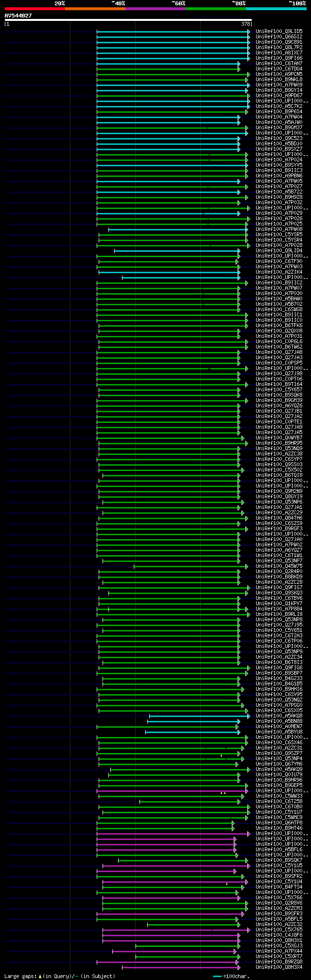Click the red ~20% identity legend bar
This screenshot has height=980, width=311.
(x=35, y=8)
